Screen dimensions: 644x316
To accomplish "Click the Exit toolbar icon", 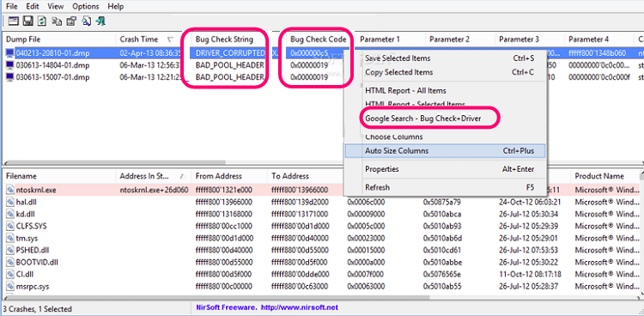I will click(100, 21).
